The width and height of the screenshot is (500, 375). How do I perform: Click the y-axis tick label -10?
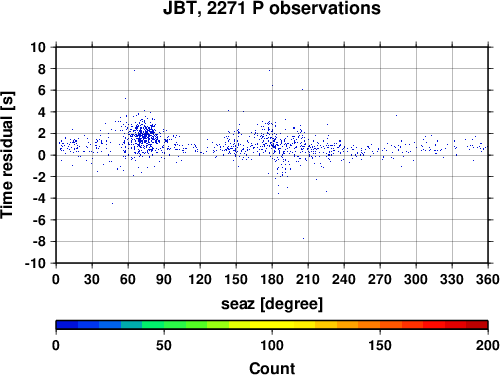pos(35,263)
